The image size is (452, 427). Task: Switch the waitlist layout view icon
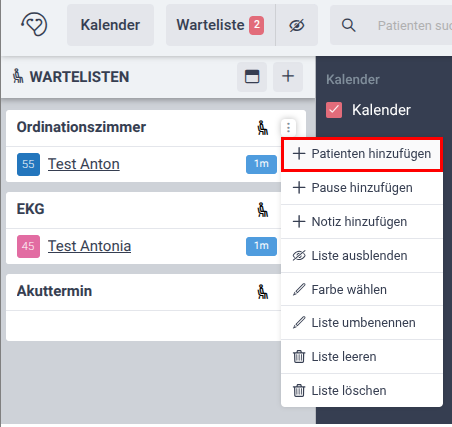(252, 77)
